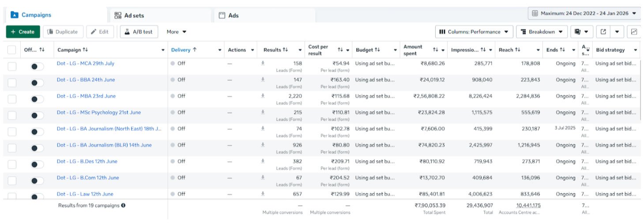Download leads for MCA 29th July campaign

pyautogui.click(x=263, y=63)
